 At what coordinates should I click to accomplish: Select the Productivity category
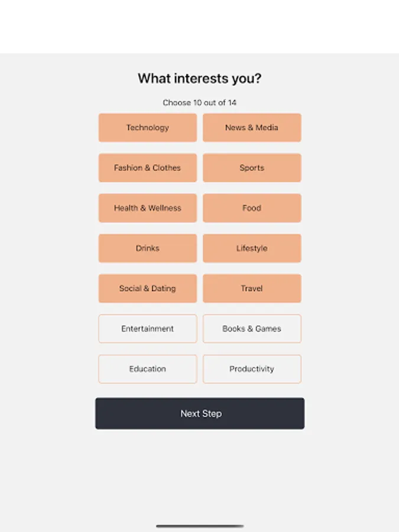(x=252, y=369)
